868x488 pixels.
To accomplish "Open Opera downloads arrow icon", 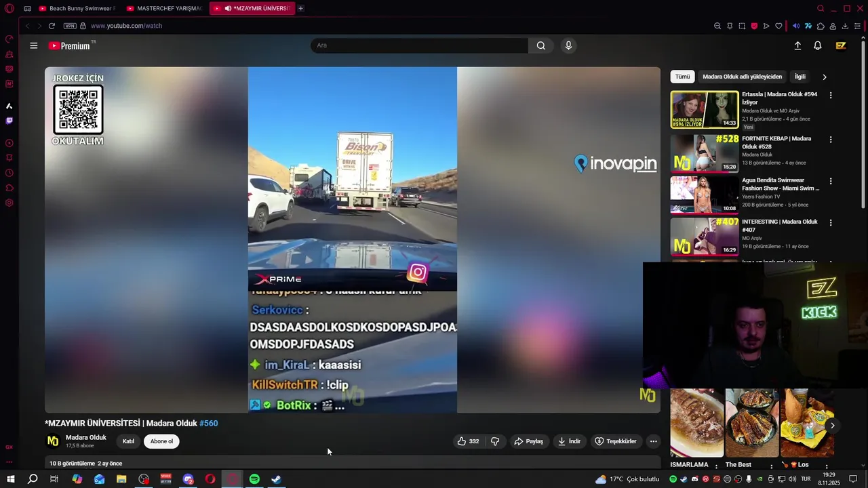I will point(845,26).
